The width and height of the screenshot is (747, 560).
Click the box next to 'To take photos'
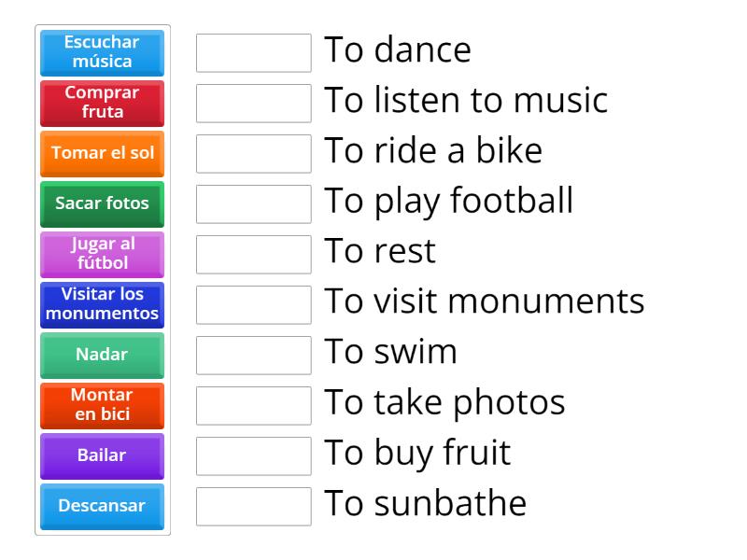click(253, 406)
